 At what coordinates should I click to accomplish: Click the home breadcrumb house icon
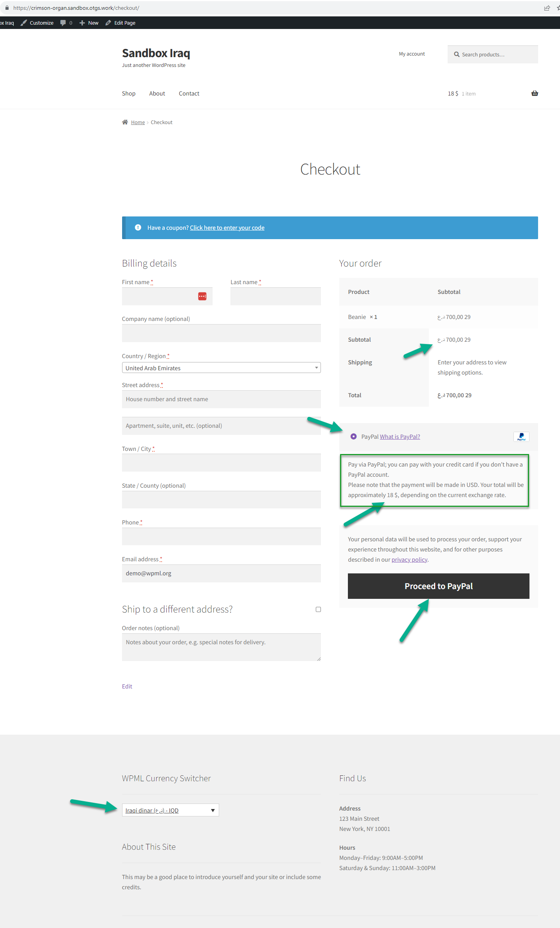click(x=125, y=122)
